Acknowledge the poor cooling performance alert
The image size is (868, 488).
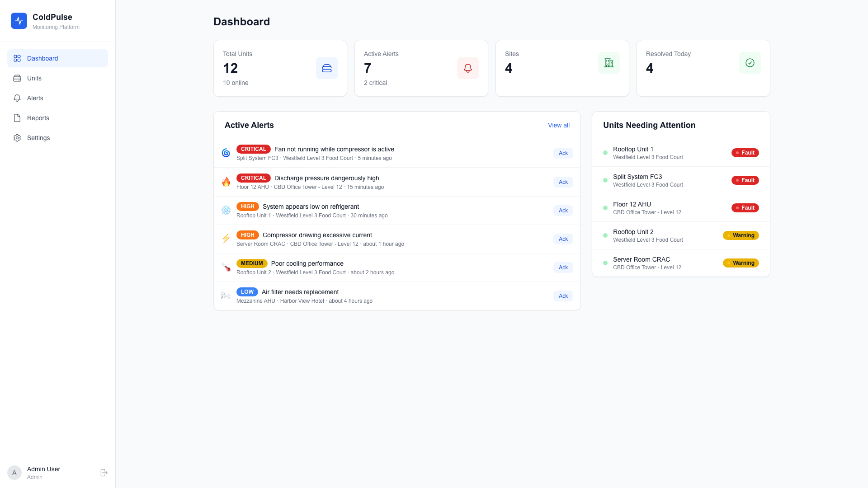[x=563, y=267]
